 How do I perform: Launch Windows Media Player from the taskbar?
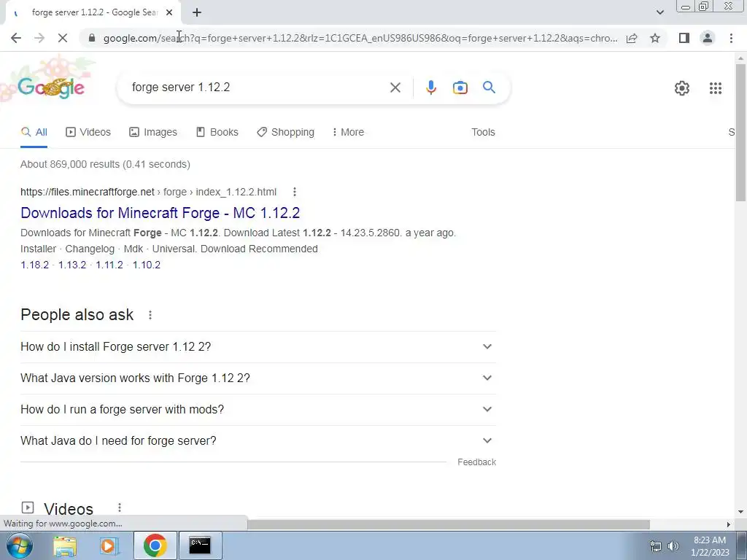click(109, 545)
